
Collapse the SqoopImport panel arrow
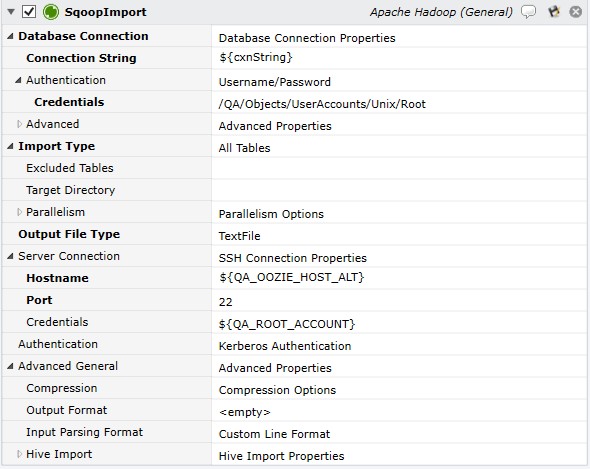tap(11, 12)
